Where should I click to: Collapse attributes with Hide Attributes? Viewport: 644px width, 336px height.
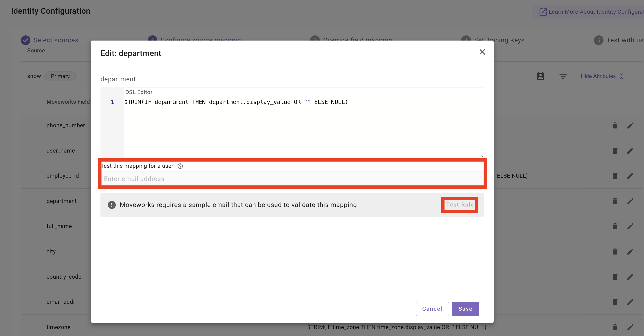tap(602, 76)
